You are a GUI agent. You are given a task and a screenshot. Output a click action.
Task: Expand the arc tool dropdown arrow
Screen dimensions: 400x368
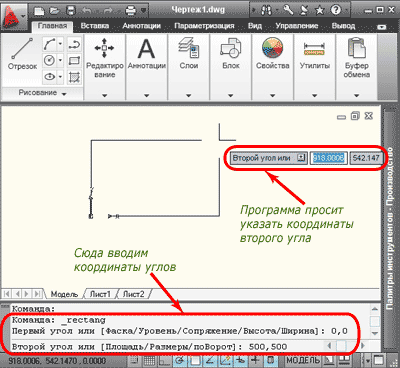point(60,44)
